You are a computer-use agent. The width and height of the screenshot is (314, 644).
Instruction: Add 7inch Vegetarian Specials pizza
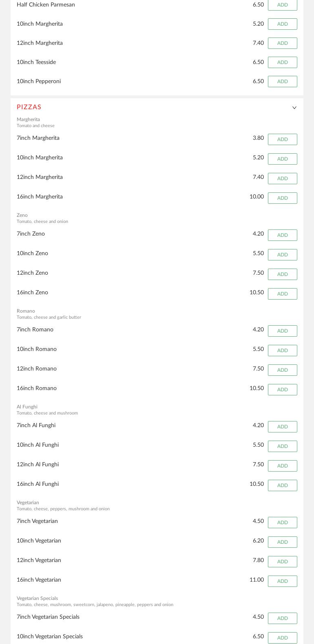pyautogui.click(x=282, y=618)
